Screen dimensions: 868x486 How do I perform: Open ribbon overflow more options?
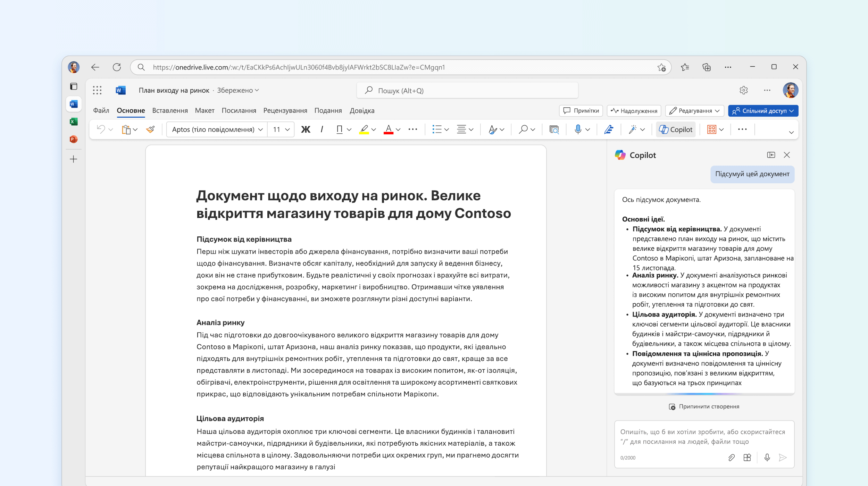pos(742,129)
